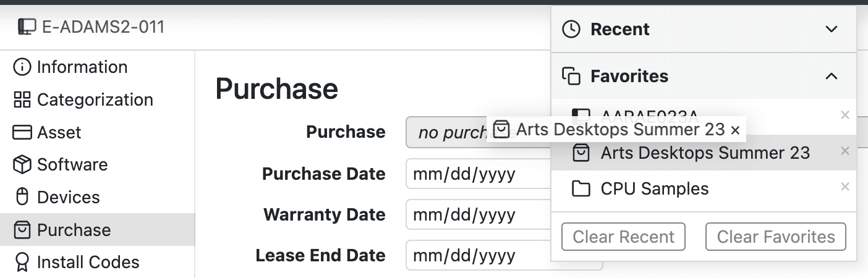Click the Information circle icon in sidebar
868x278 pixels.
coord(22,67)
